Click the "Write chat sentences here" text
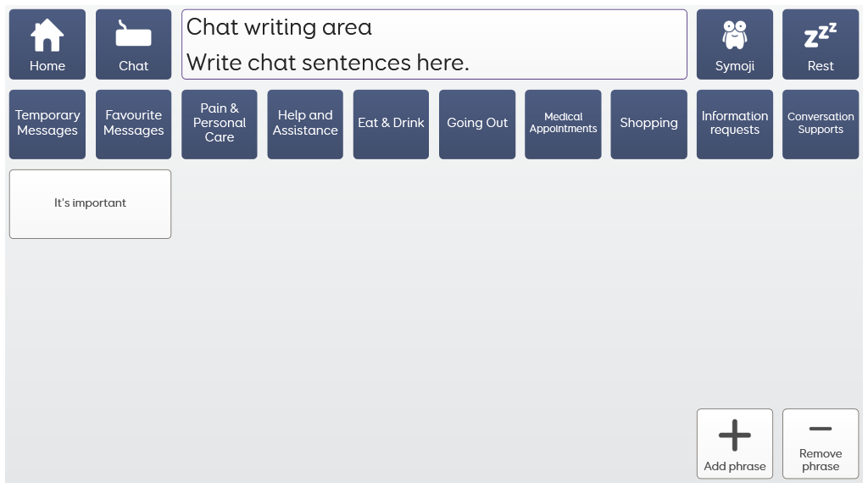 (x=327, y=63)
